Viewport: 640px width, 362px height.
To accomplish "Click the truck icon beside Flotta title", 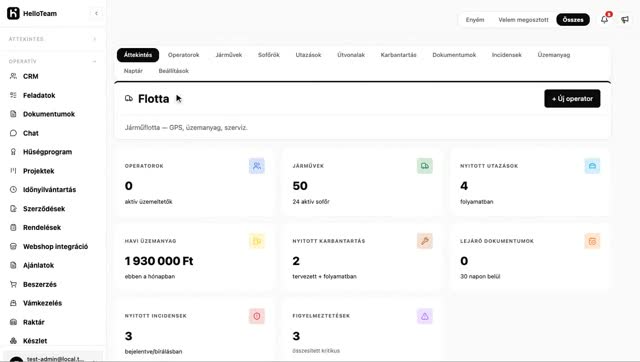I will (129, 98).
